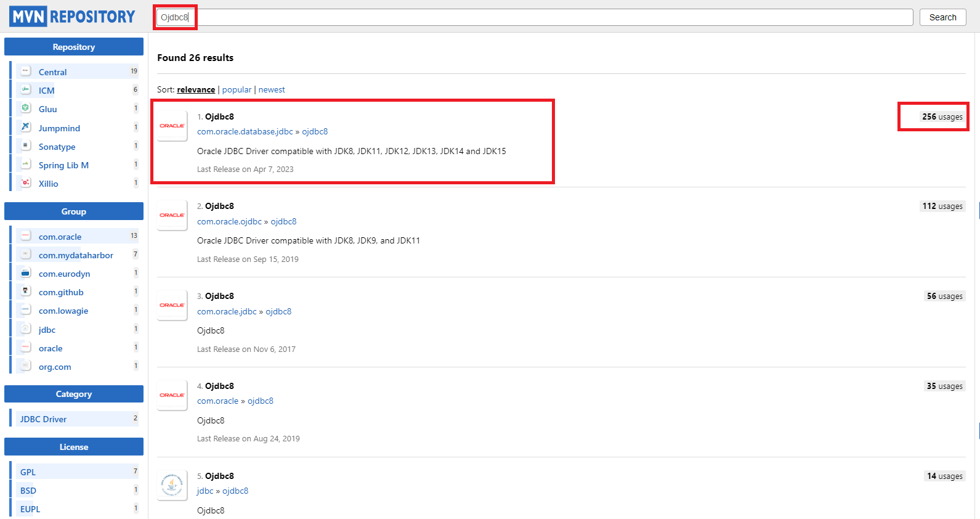Image resolution: width=980 pixels, height=519 pixels.
Task: Click Oracle logo of result 1
Action: (172, 126)
